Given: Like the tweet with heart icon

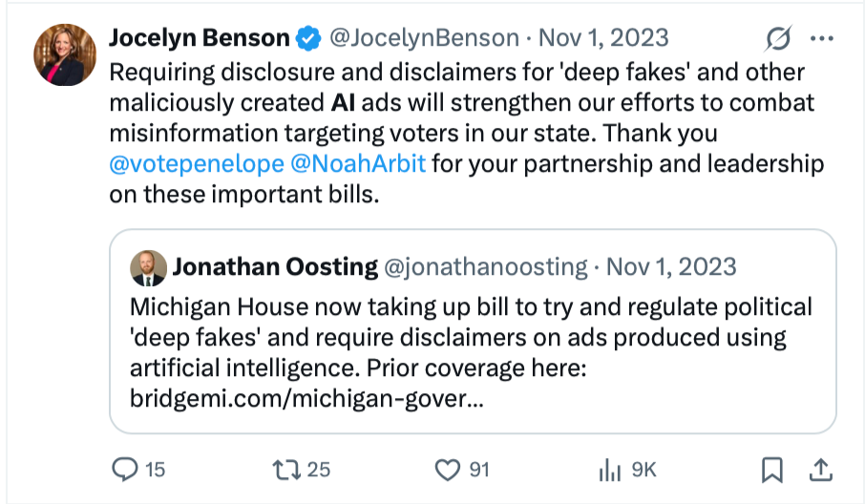Looking at the screenshot, I should pyautogui.click(x=447, y=469).
